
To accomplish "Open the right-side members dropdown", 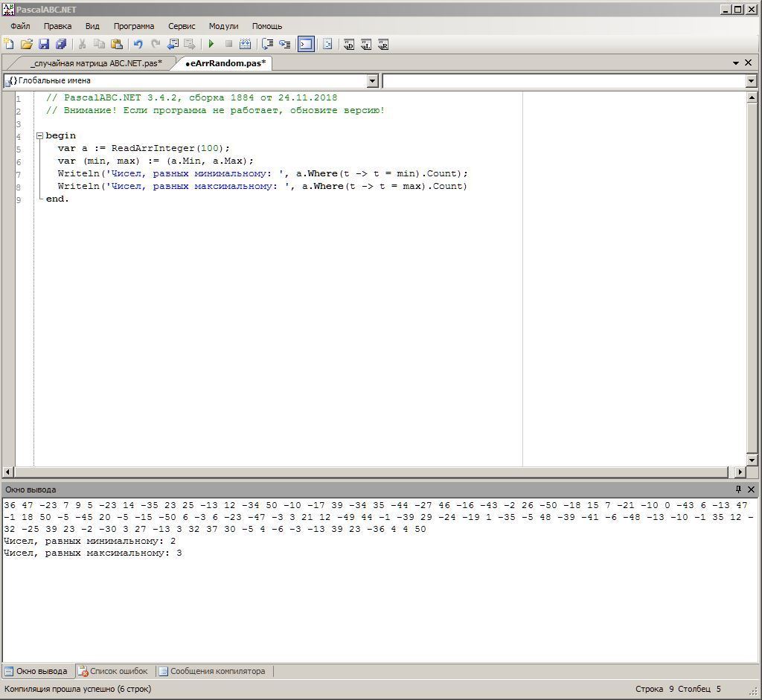I will click(x=750, y=80).
